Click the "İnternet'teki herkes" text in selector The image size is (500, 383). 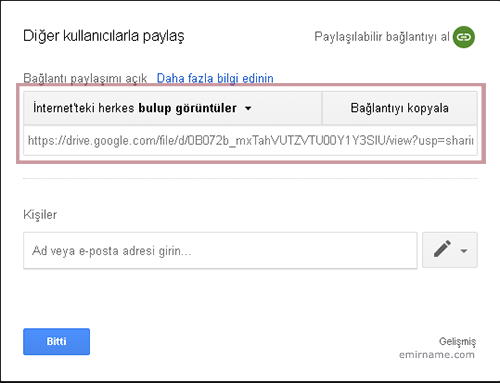click(84, 108)
